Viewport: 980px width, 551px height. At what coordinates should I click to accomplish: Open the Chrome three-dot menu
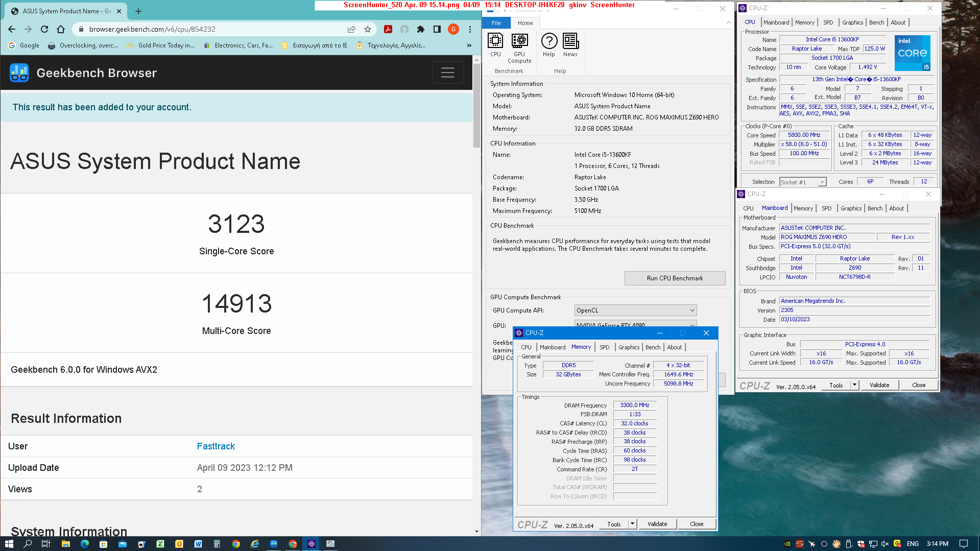(x=470, y=29)
